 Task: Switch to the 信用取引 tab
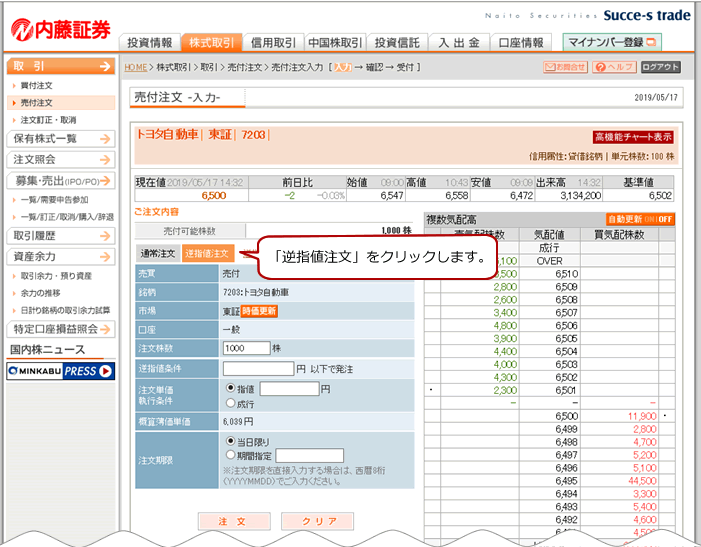272,43
